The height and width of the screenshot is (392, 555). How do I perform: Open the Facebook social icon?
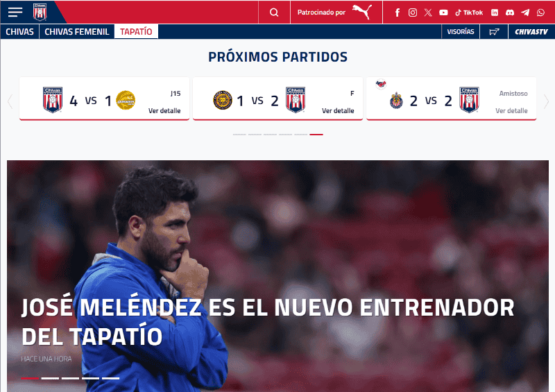(398, 12)
